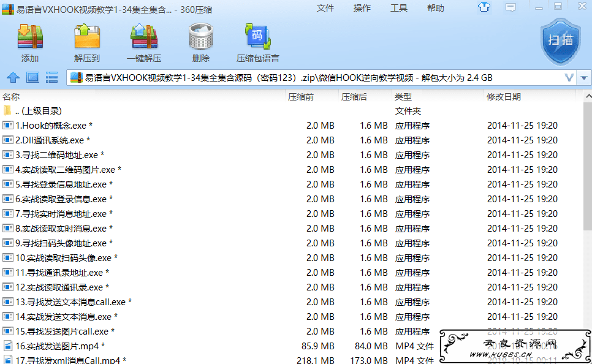
Task: Switch to large icon view
Action: (33, 77)
